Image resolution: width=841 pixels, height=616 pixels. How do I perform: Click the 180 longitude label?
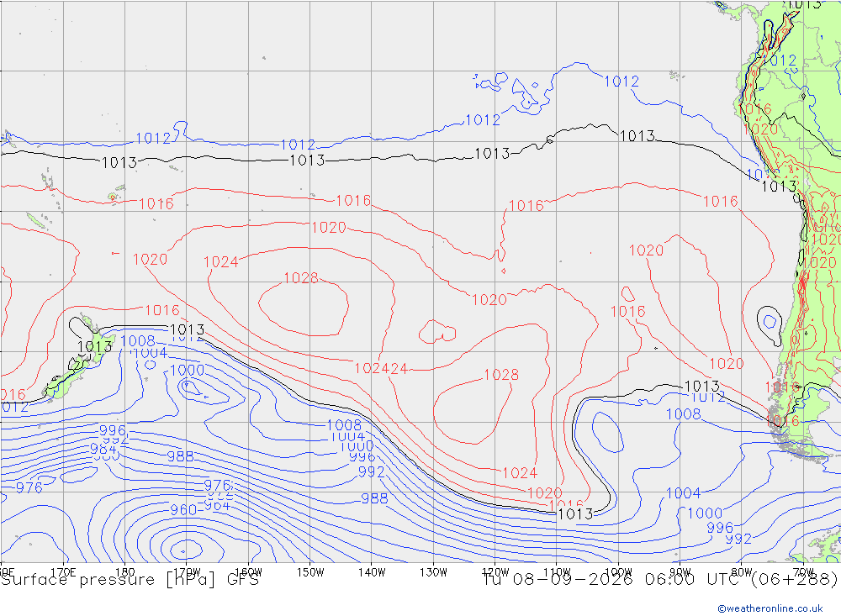[x=125, y=572]
